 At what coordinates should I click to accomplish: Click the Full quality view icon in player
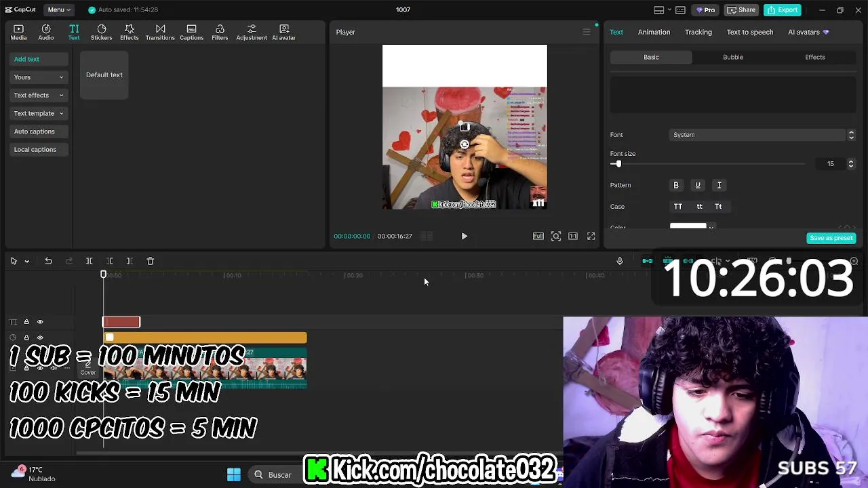tap(538, 236)
